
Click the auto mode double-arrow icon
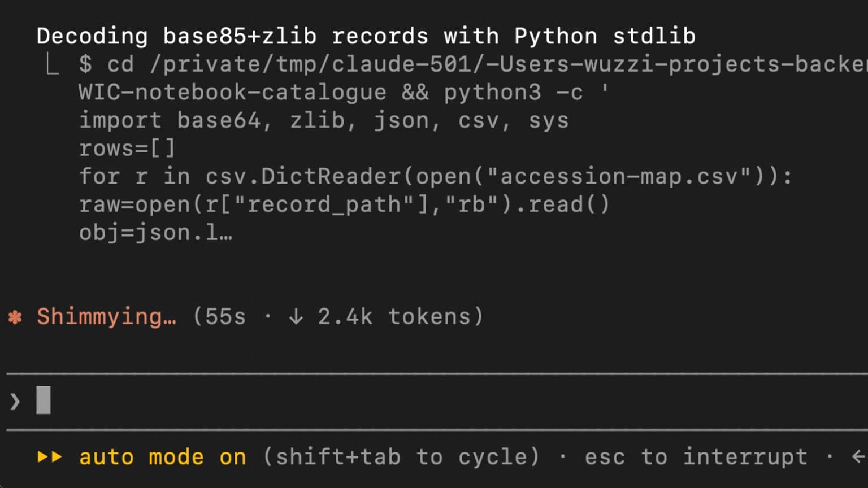click(50, 456)
